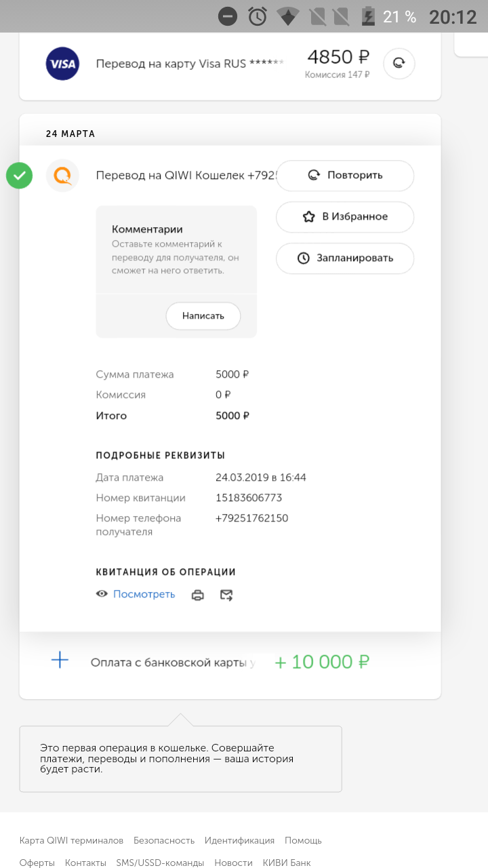This screenshot has width=488, height=868.
Task: Click the print receipt icon
Action: [x=198, y=595]
